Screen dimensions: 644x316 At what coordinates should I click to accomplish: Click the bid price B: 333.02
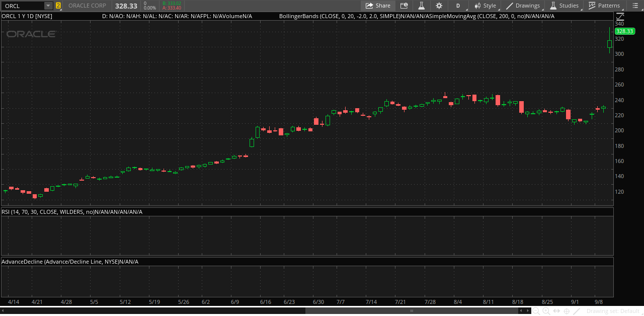point(172,3)
